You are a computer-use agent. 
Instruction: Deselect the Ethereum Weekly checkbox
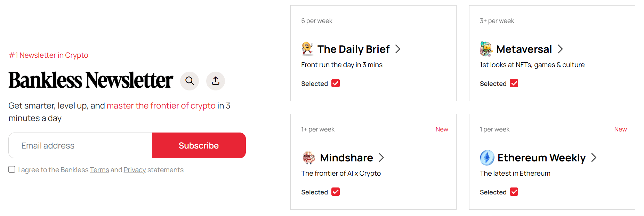(x=514, y=192)
